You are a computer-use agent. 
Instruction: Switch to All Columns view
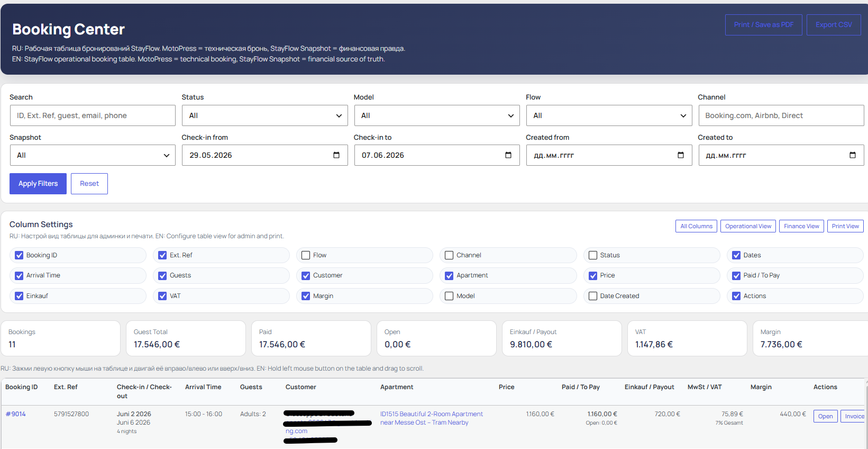tap(696, 226)
